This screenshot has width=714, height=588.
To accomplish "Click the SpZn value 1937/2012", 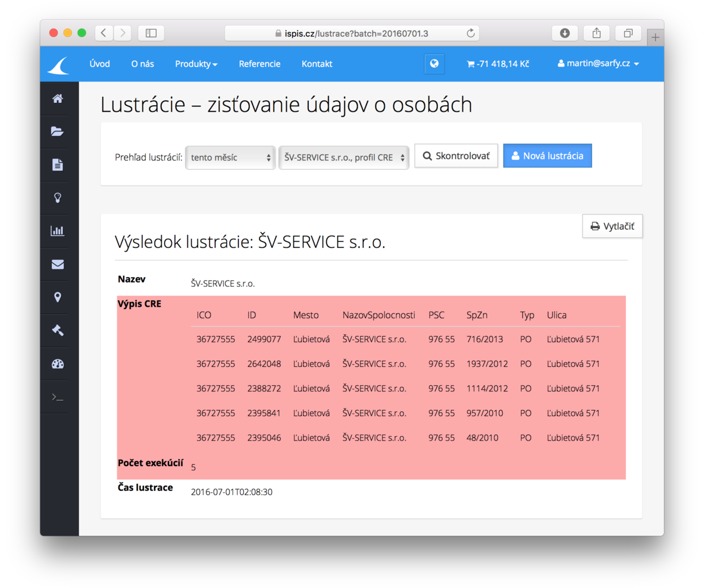I will coord(487,364).
